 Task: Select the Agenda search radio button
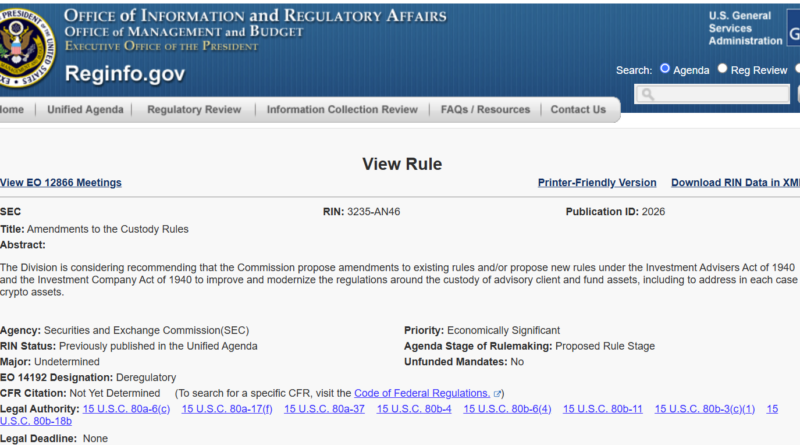664,68
